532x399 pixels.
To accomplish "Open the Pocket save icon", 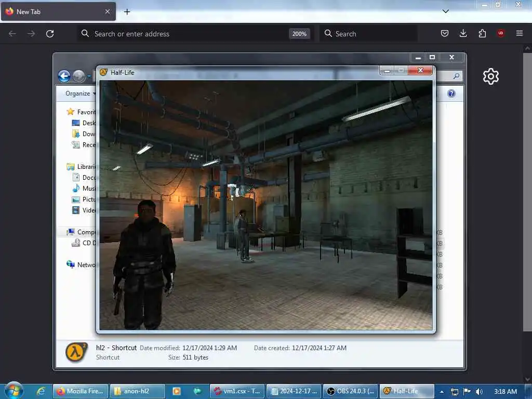I will (445, 33).
